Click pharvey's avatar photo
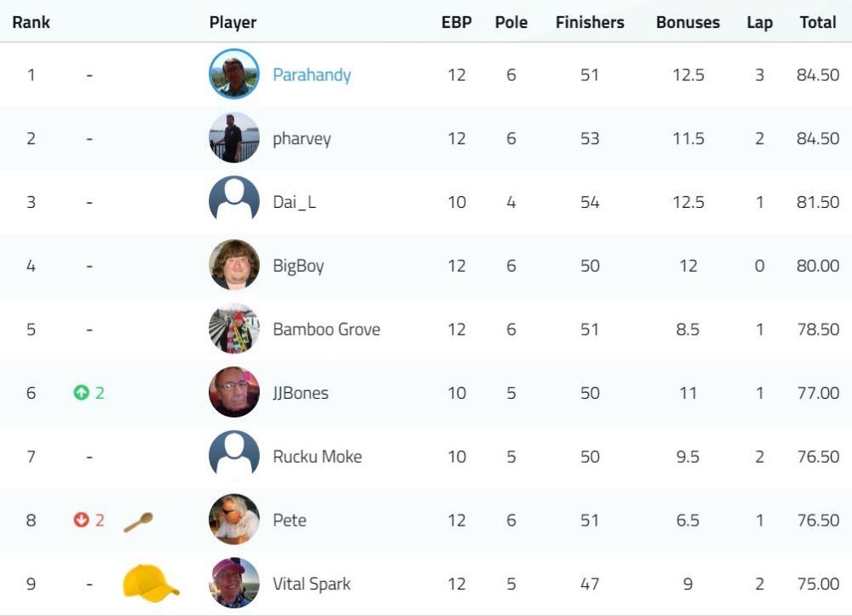 point(234,137)
